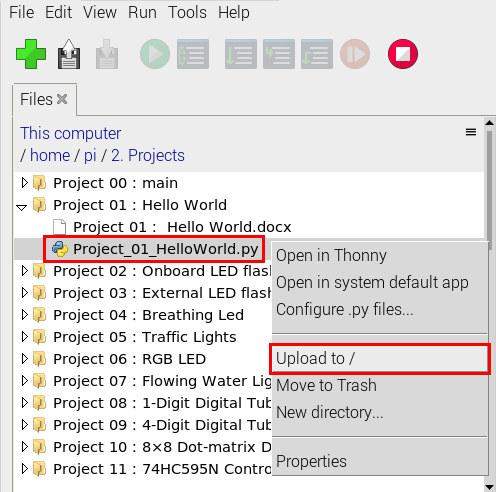Screen dimensions: 496x492
Task: Click the document icon of Hello World.docx
Action: pos(60,227)
